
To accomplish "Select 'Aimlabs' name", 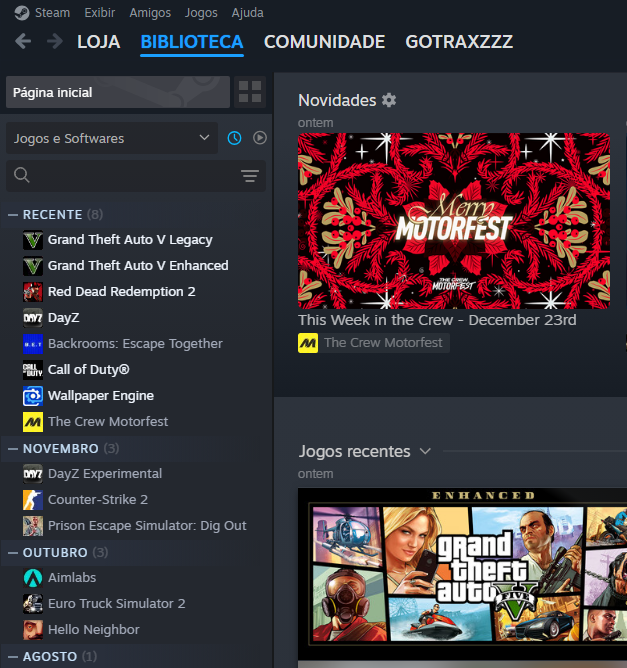I will [72, 578].
